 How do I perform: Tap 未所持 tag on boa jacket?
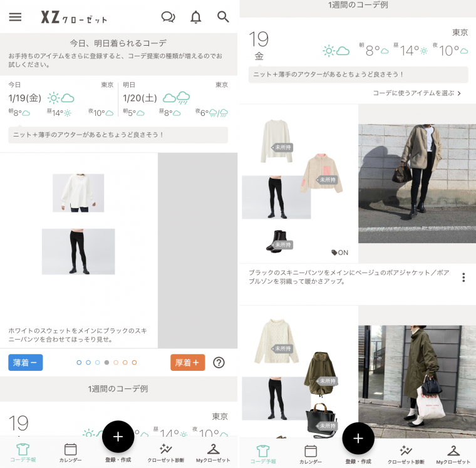point(327,180)
